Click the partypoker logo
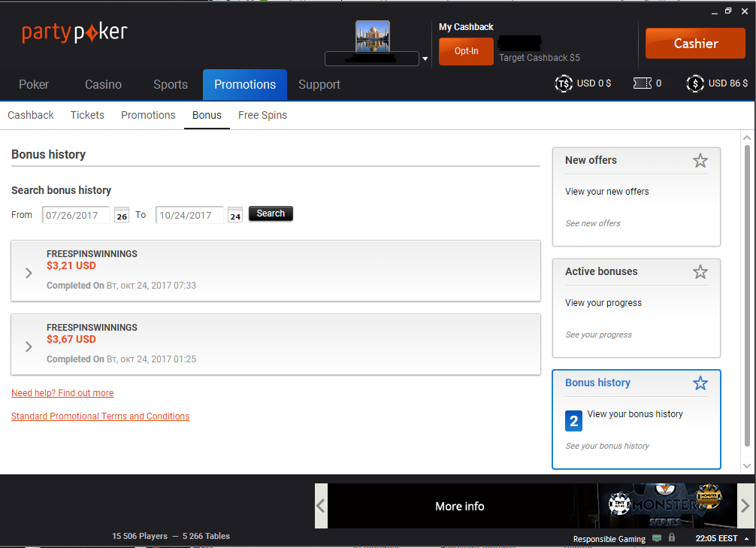This screenshot has width=756, height=548. [74, 32]
